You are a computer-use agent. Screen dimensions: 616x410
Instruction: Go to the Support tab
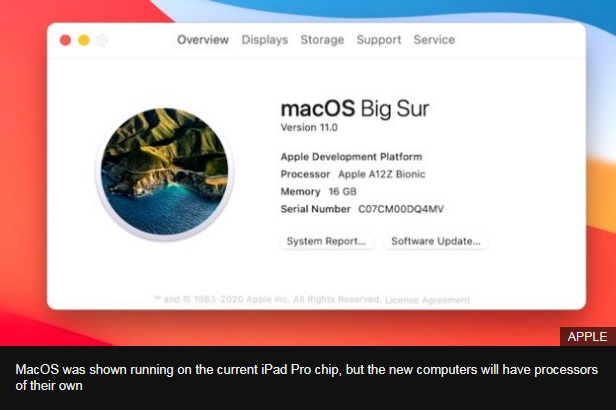coord(379,40)
